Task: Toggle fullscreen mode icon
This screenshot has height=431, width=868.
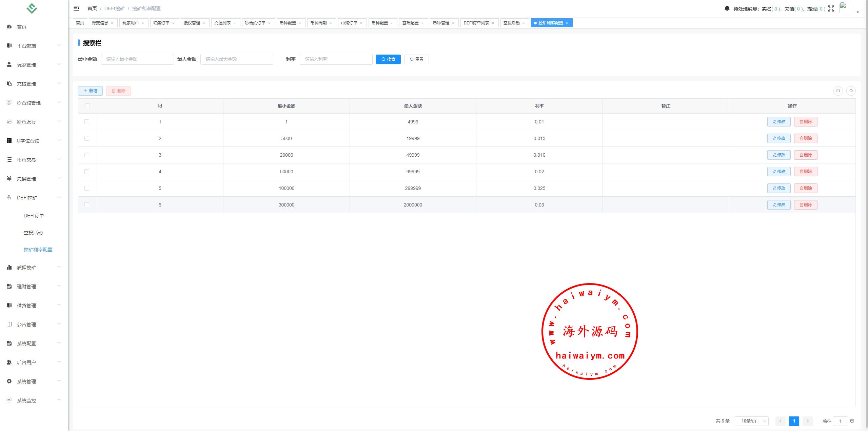Action: [831, 8]
